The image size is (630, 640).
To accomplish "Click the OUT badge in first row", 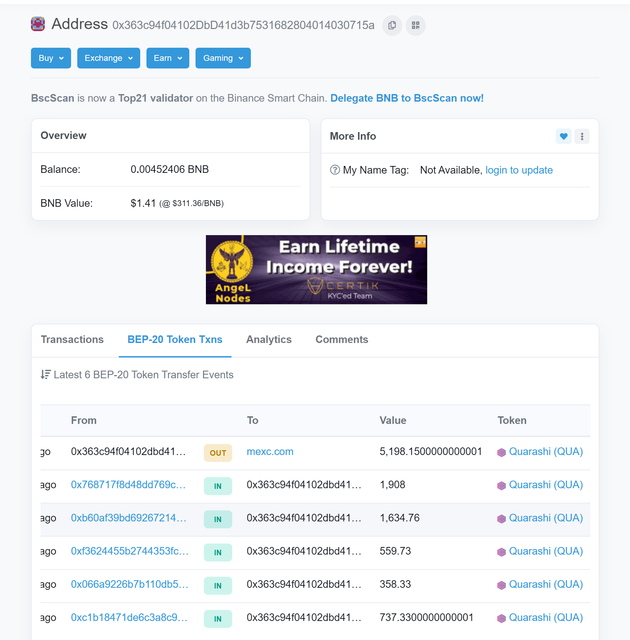I will [x=218, y=453].
